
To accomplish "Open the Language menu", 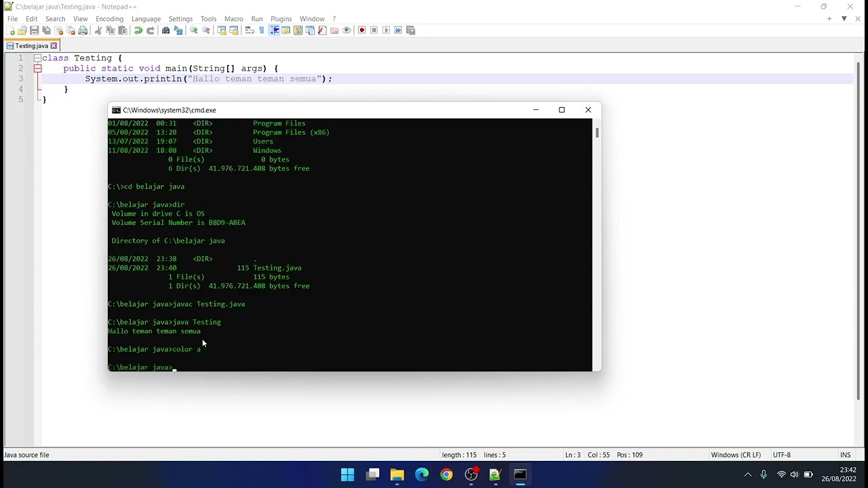I will [146, 18].
